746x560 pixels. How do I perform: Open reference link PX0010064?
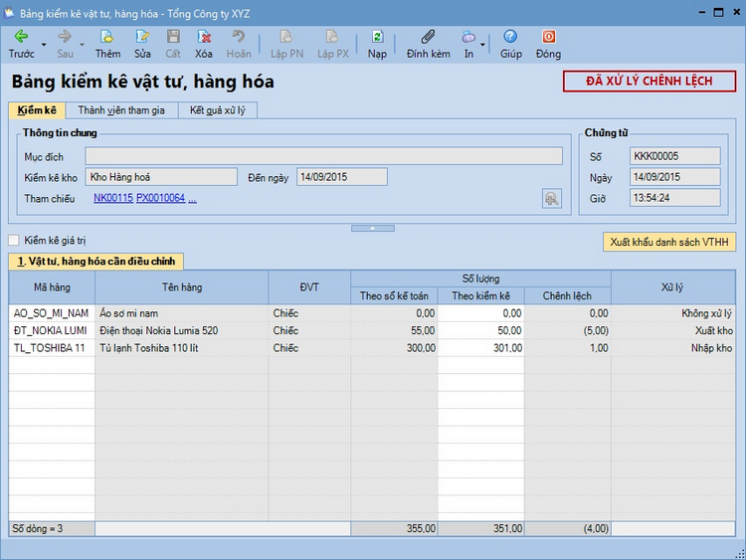point(160,198)
